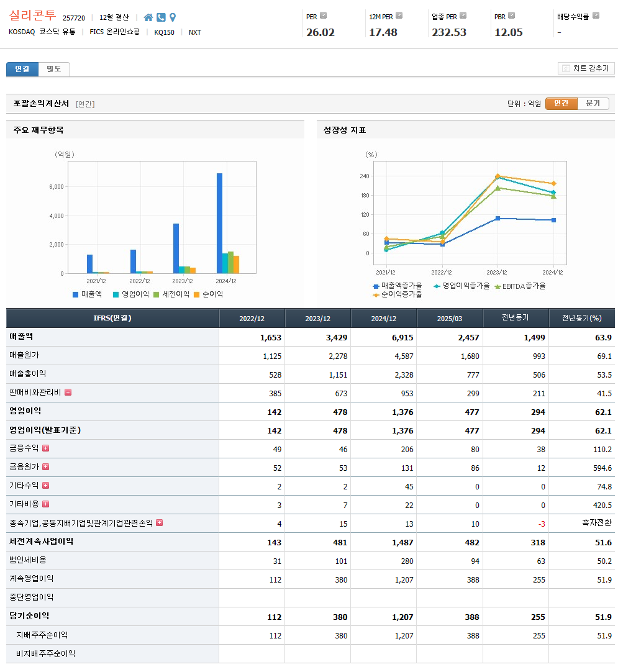Click the 실리콘투 company name
618x672 pixels.
32,16
